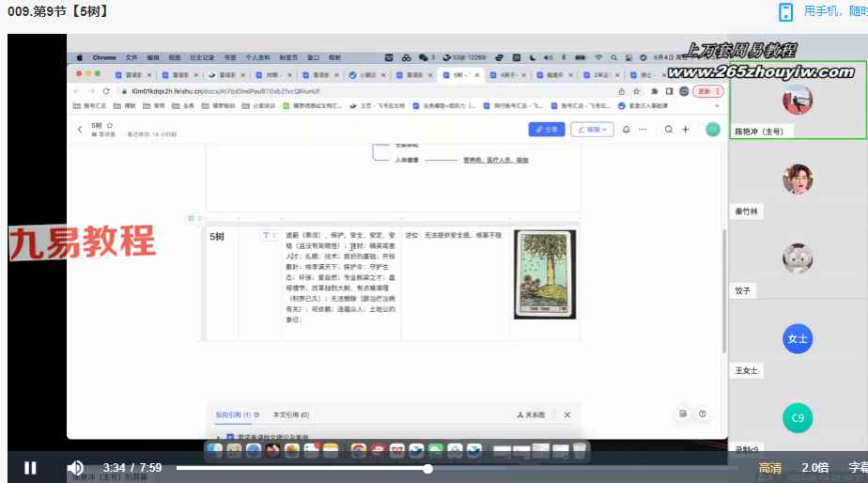The image size is (868, 483).
Task: Select the active 5树 browser tab
Action: [x=460, y=75]
